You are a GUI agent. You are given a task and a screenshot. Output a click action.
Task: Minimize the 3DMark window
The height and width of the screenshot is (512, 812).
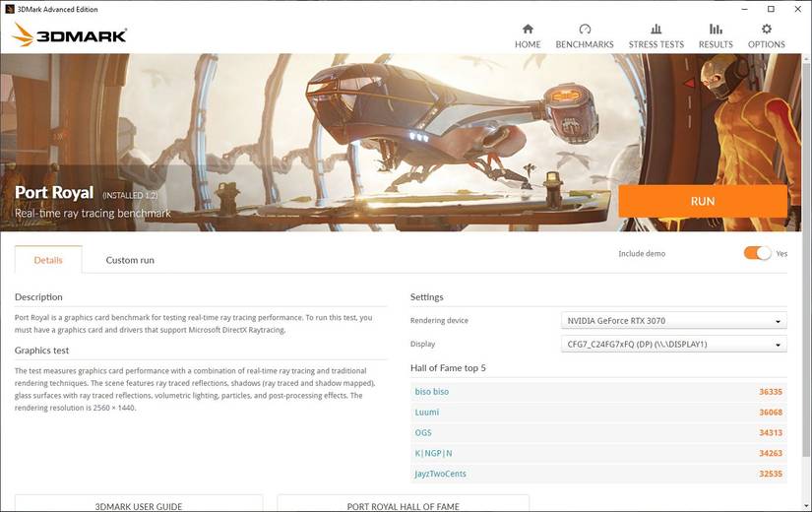click(x=745, y=9)
